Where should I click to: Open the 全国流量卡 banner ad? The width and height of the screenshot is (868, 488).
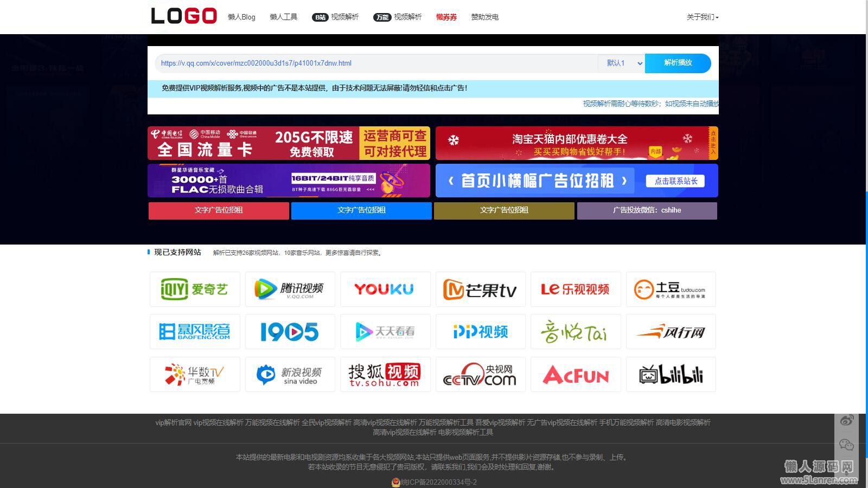pyautogui.click(x=289, y=143)
